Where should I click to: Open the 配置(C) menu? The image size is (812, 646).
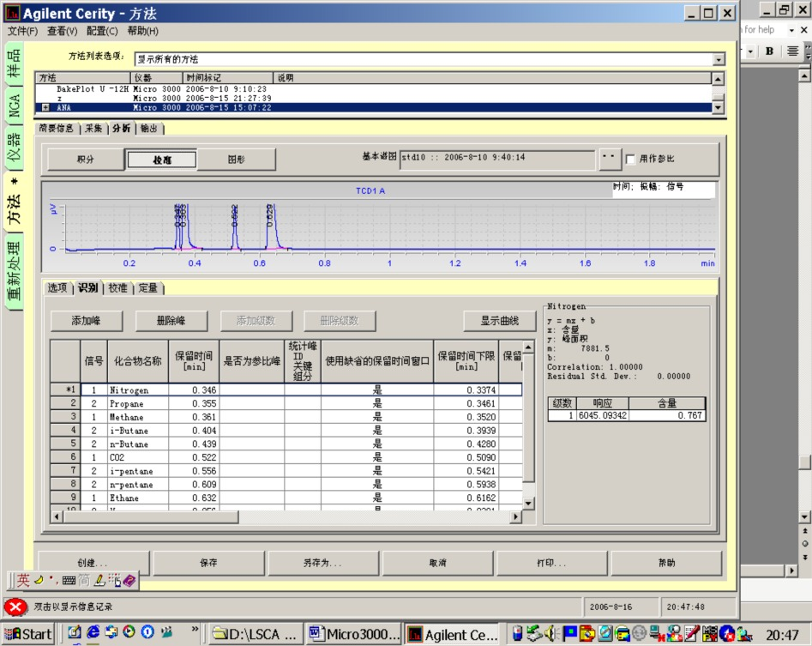click(102, 31)
